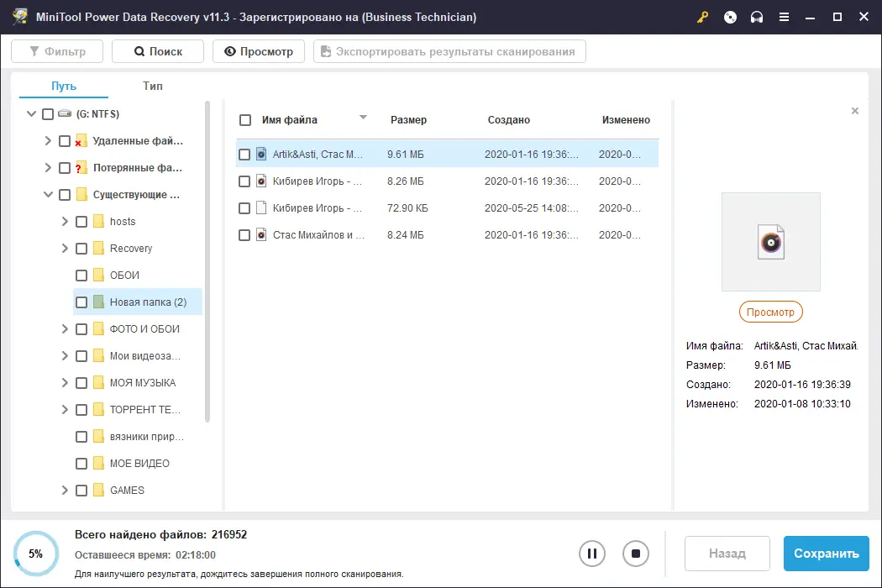
Task: Check the G: NTFS drive checkbox
Action: 48,114
